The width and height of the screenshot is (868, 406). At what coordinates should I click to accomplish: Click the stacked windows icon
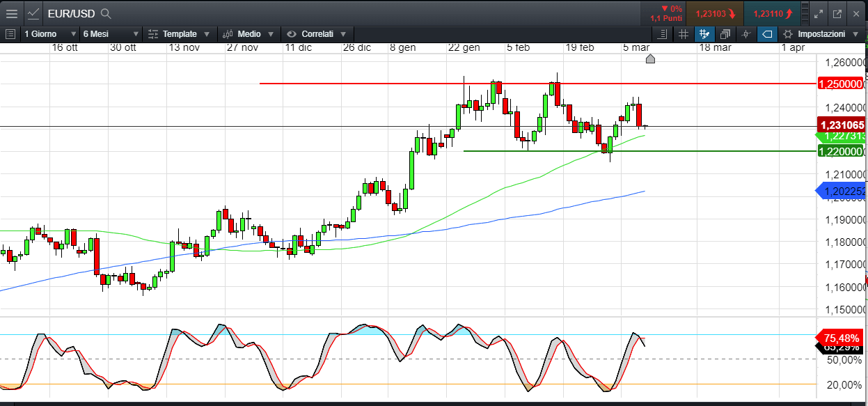point(725,33)
